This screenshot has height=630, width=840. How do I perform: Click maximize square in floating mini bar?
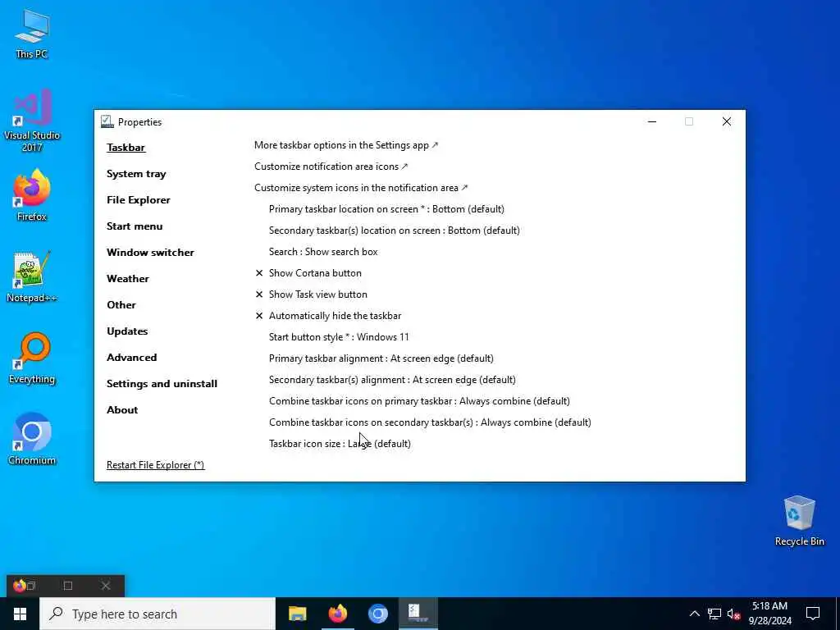(68, 586)
